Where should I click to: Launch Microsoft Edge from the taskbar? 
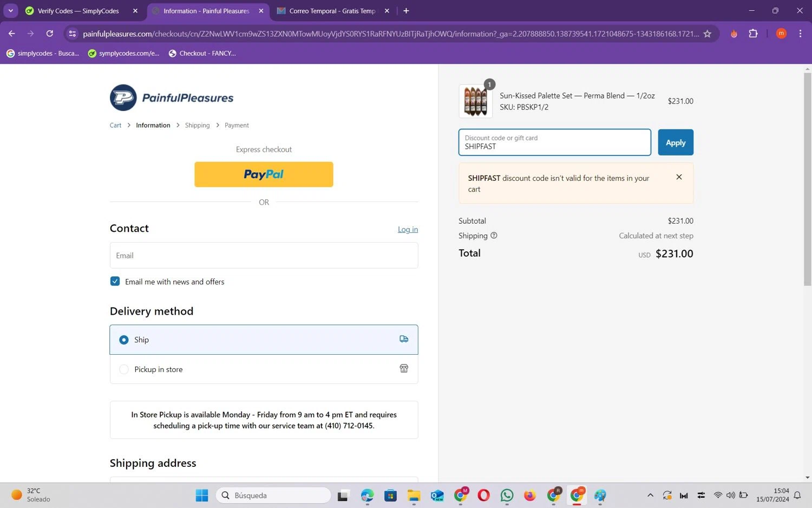click(367, 496)
